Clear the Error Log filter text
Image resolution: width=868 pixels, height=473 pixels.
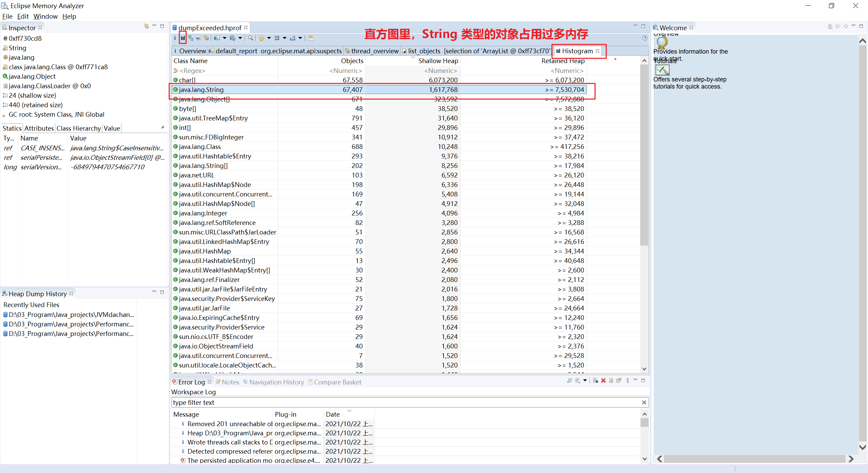(x=644, y=402)
